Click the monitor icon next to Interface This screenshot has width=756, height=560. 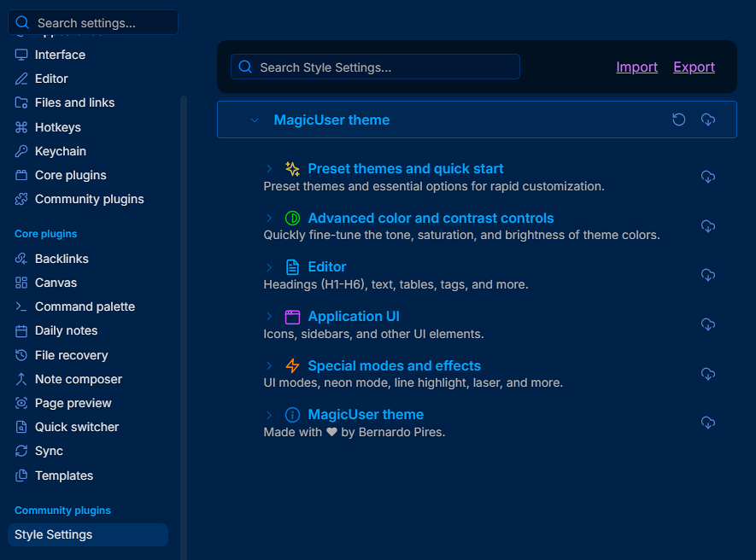21,55
